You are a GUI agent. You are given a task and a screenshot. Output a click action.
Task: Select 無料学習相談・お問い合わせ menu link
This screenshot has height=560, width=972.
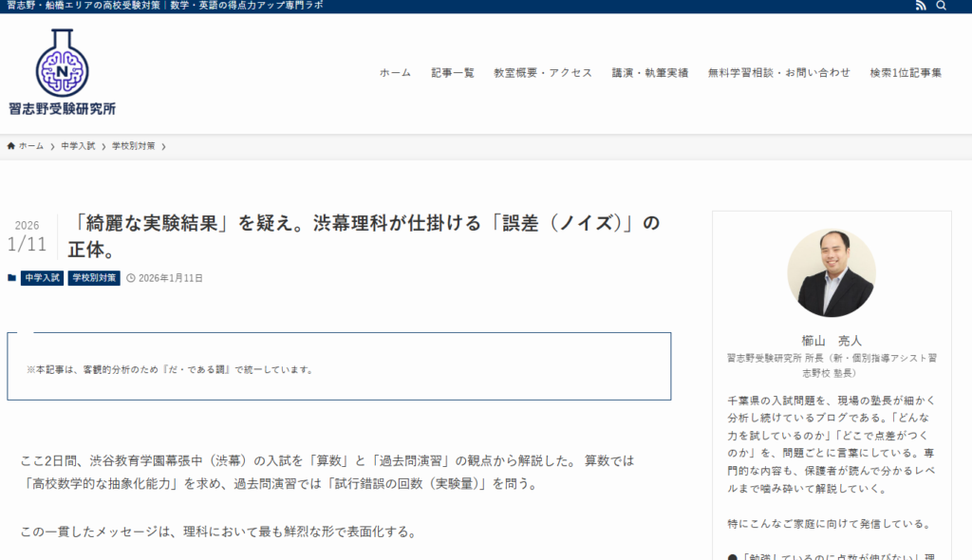pos(778,73)
